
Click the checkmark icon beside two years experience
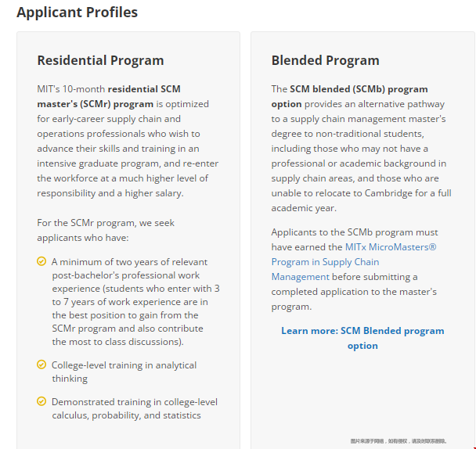tap(41, 261)
